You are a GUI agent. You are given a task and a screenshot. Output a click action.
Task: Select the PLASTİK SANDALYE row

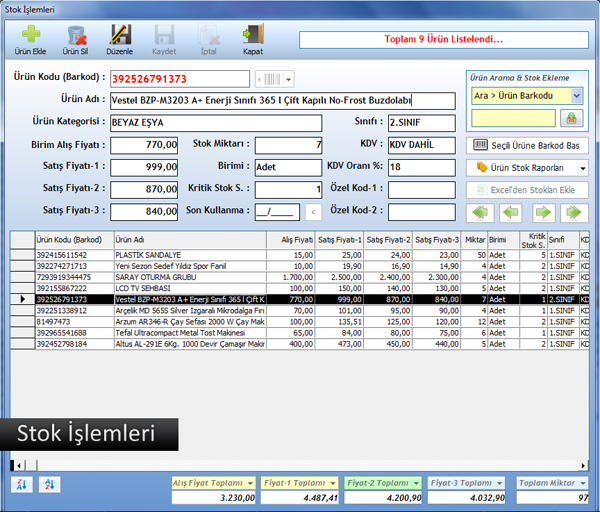(x=300, y=255)
